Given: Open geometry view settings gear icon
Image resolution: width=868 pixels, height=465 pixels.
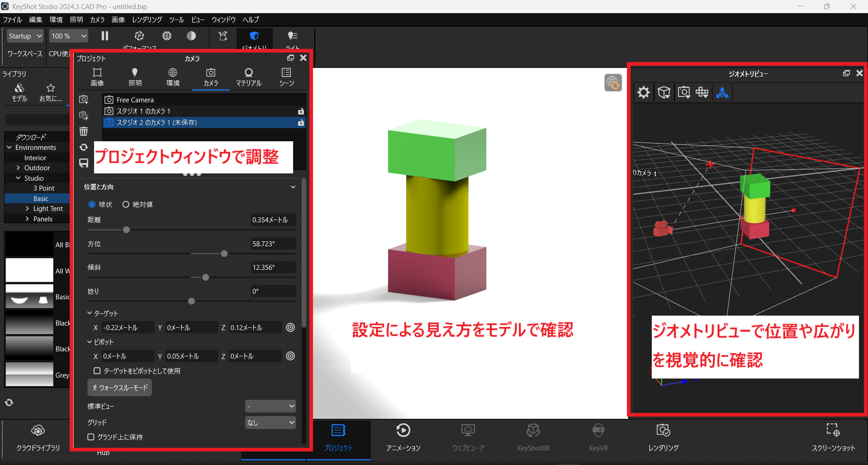Looking at the screenshot, I should (644, 92).
